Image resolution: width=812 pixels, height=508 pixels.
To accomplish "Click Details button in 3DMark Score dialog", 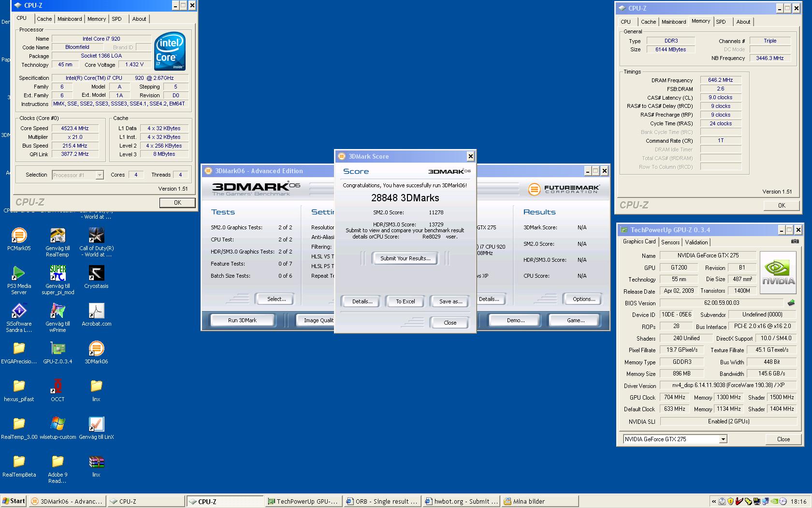I will click(x=362, y=301).
